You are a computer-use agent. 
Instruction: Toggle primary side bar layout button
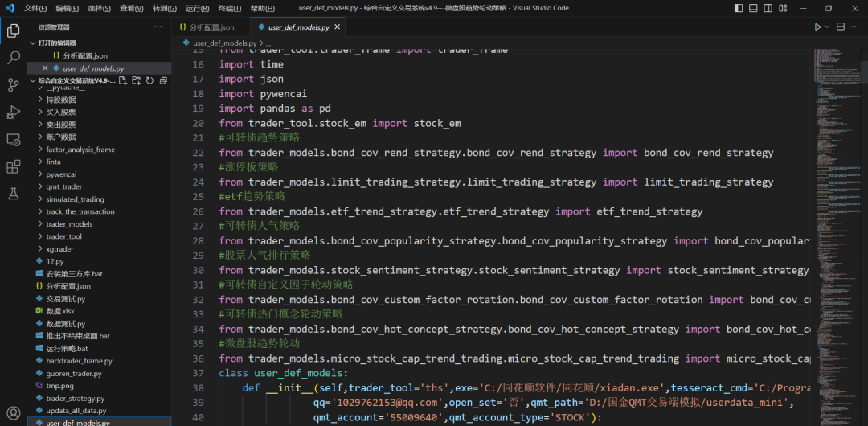(x=739, y=8)
